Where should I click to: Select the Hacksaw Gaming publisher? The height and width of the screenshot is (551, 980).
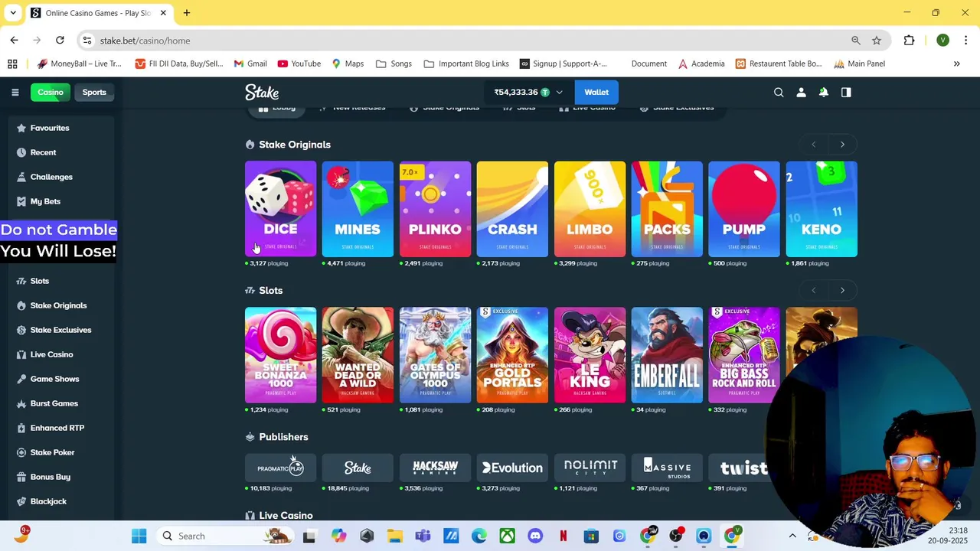coord(435,468)
